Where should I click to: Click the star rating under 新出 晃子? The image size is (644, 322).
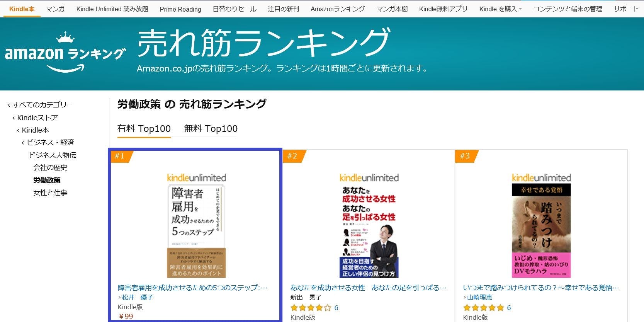point(311,308)
